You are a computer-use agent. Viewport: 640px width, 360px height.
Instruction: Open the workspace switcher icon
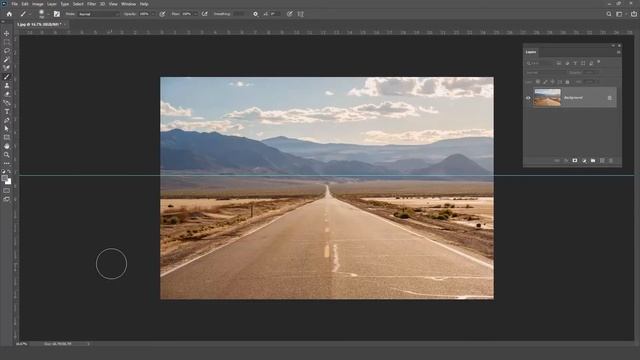point(619,14)
